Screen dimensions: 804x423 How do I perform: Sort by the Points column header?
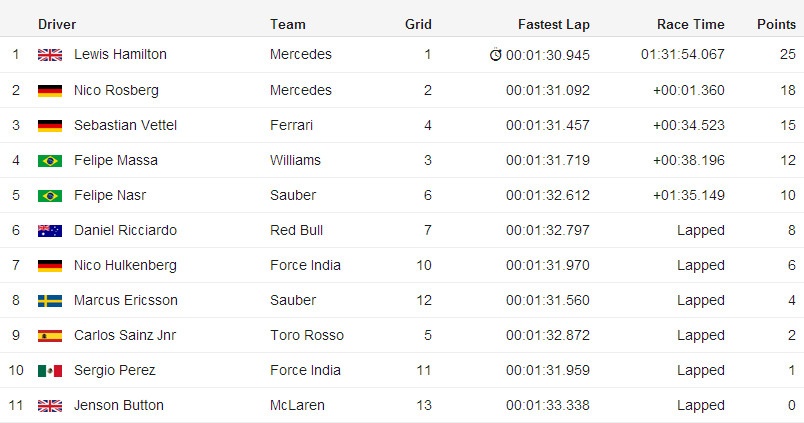tap(776, 24)
